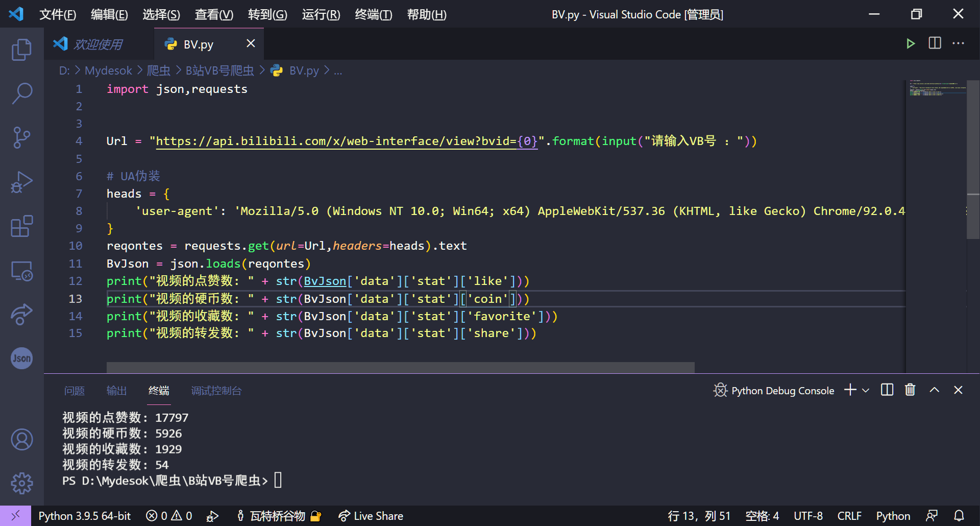980x526 pixels.
Task: Close the BV.py editor tab
Action: (x=251, y=44)
